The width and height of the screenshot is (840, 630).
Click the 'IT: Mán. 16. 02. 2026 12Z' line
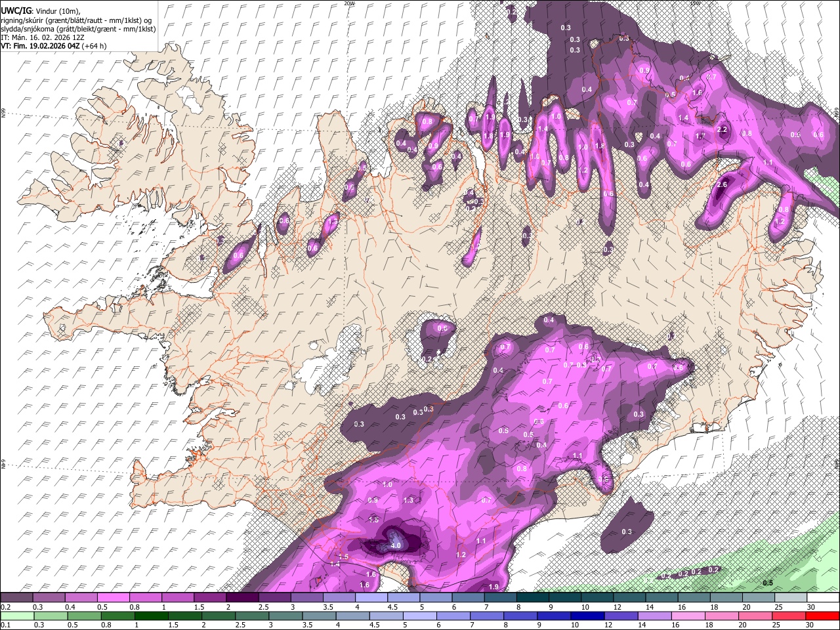tap(43, 38)
